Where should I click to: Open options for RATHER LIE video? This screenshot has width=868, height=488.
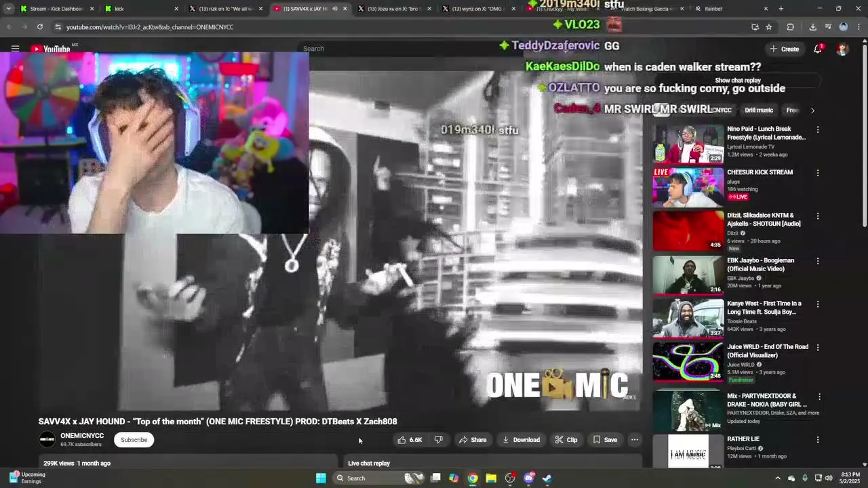point(818,440)
